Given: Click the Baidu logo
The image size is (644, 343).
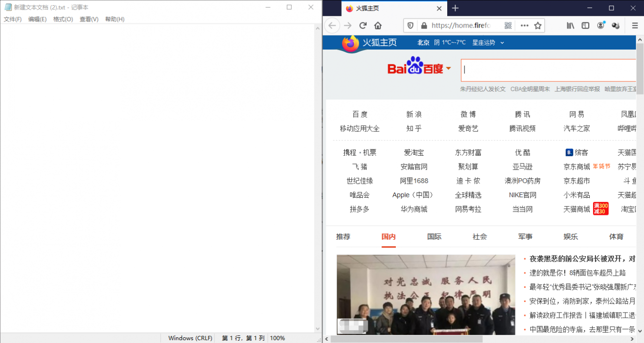Looking at the screenshot, I should [415, 66].
